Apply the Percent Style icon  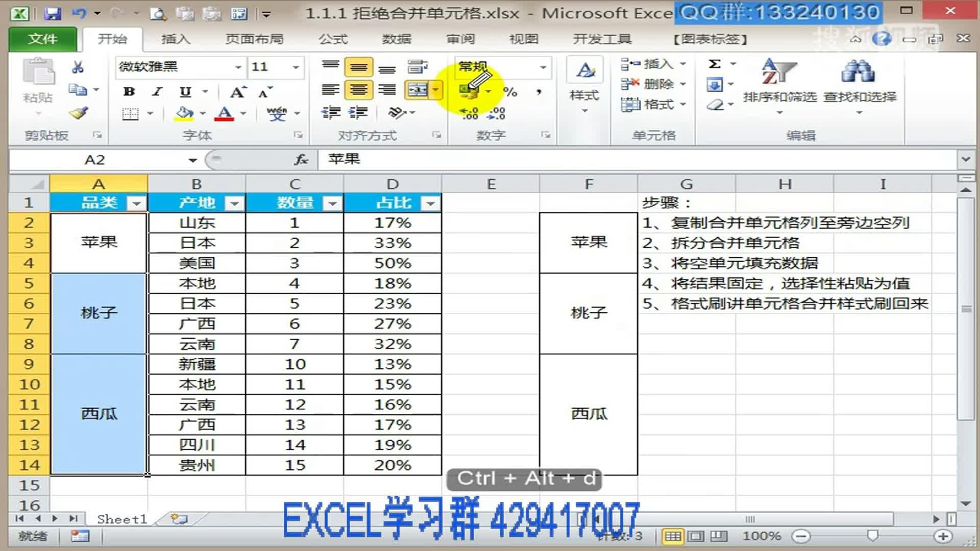point(511,92)
